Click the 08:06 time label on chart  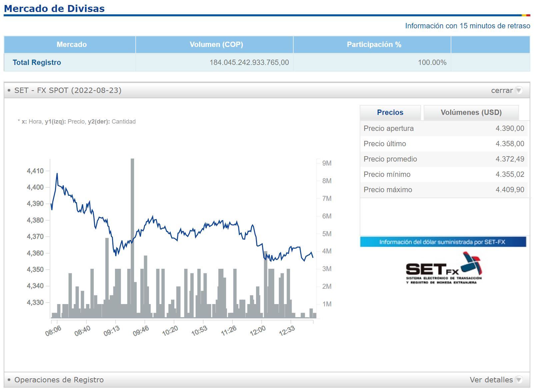53,331
